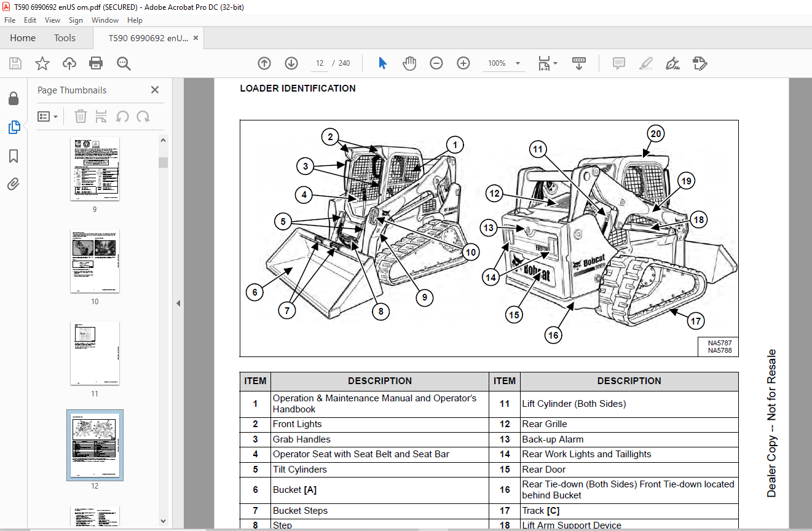Select the page 12 thumbnail
Viewport: 812px width, 531px height.
coord(95,446)
